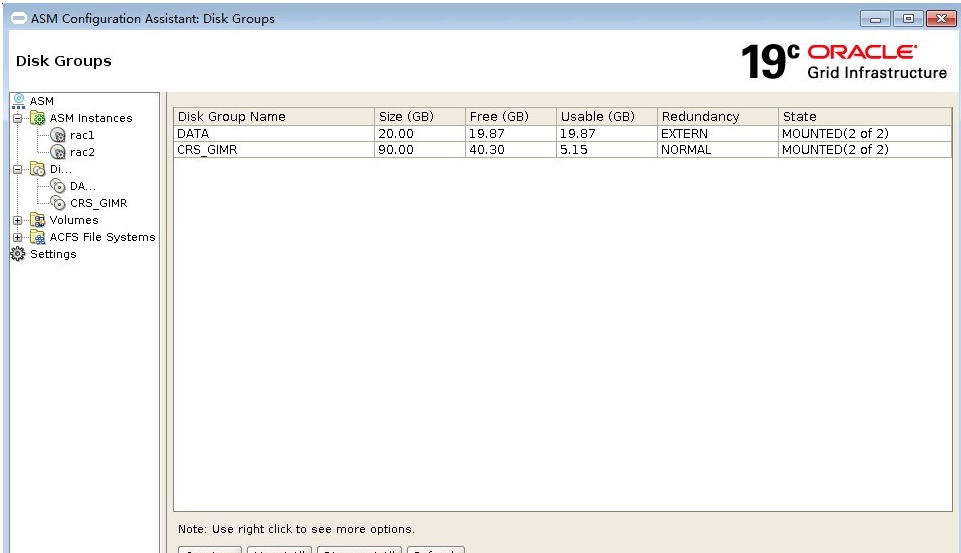The image size is (961, 553).
Task: Expand the Volumes tree node
Action: tap(17, 220)
